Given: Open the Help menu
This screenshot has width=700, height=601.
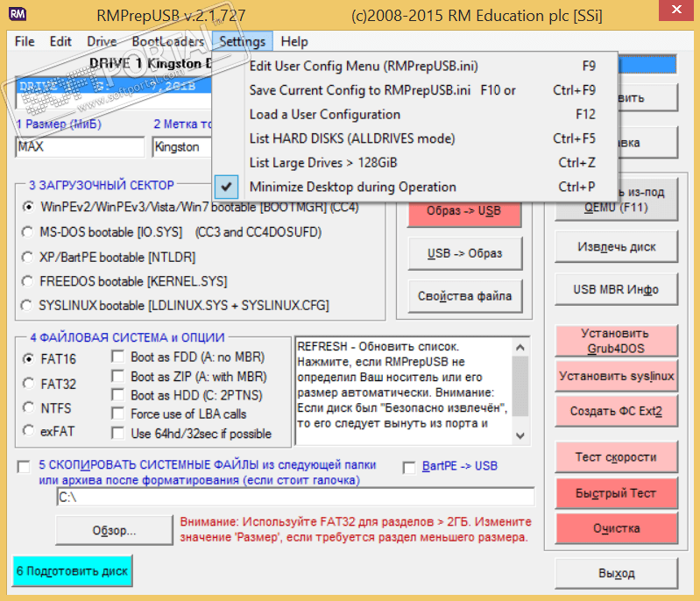Looking at the screenshot, I should 294,41.
